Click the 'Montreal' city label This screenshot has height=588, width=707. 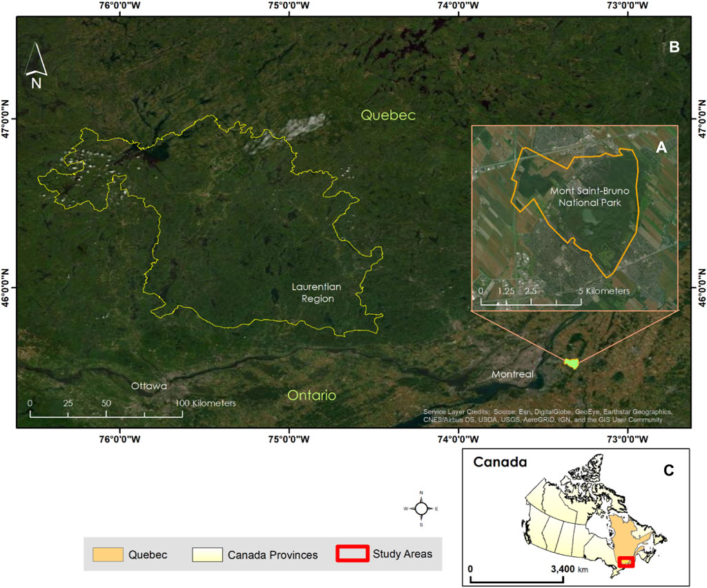[x=512, y=374]
